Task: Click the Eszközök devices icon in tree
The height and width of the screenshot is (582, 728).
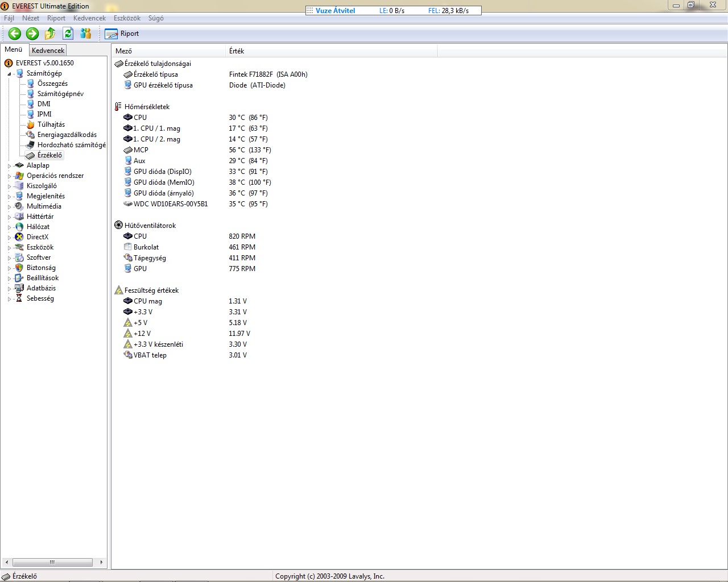Action: pyautogui.click(x=19, y=247)
